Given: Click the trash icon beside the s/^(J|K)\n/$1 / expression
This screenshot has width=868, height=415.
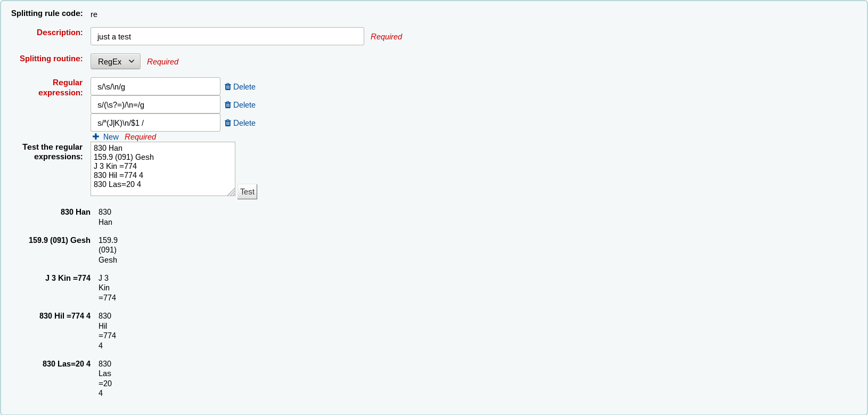Looking at the screenshot, I should point(228,123).
